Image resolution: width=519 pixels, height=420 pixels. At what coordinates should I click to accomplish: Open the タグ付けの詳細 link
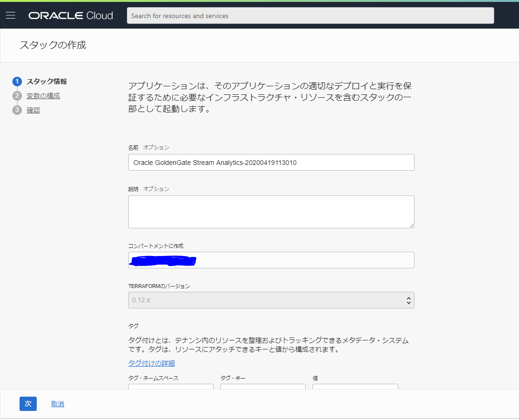click(151, 363)
